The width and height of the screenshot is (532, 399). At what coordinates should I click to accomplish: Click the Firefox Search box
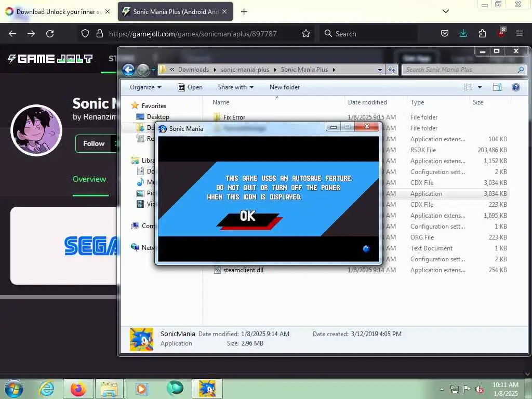pyautogui.click(x=368, y=34)
